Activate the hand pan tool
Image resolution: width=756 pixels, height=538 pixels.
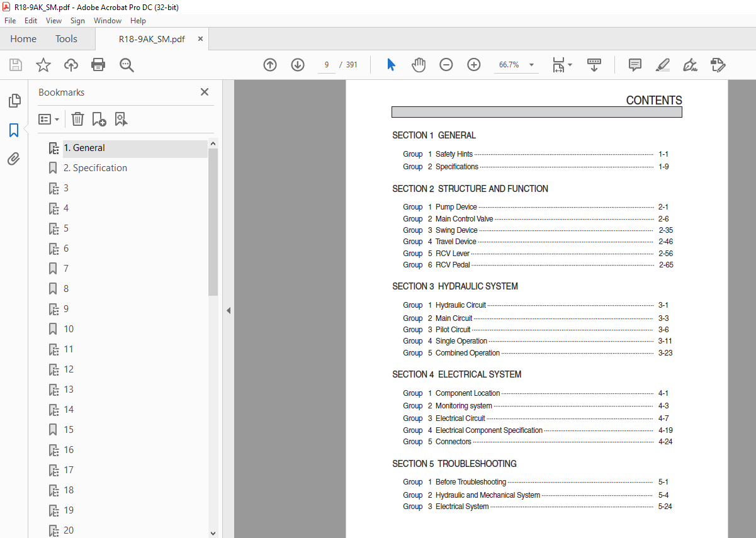pyautogui.click(x=419, y=65)
